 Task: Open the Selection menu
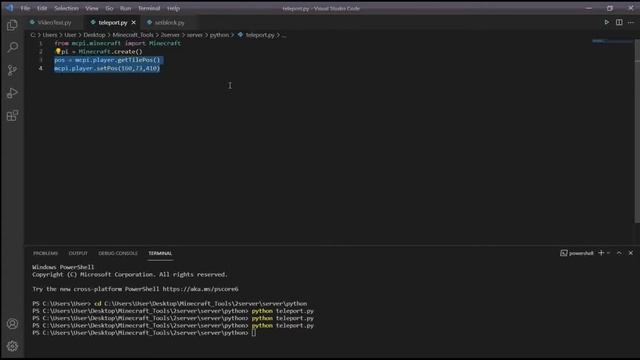pyautogui.click(x=66, y=8)
